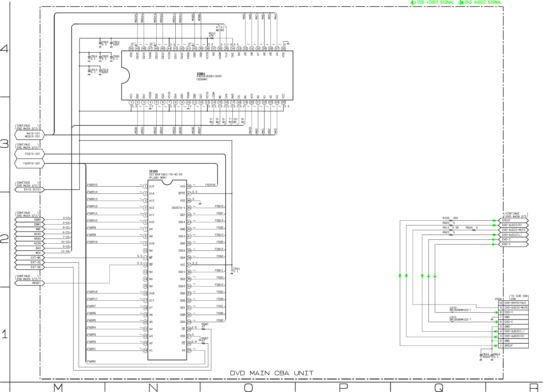Select the NCAS signal connector
This screenshot has height=392, width=543.
click(29, 234)
